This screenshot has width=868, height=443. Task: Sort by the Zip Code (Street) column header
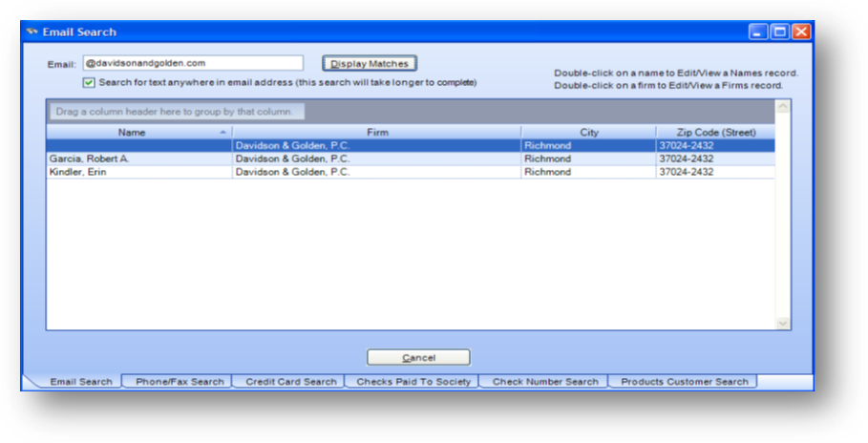point(716,133)
